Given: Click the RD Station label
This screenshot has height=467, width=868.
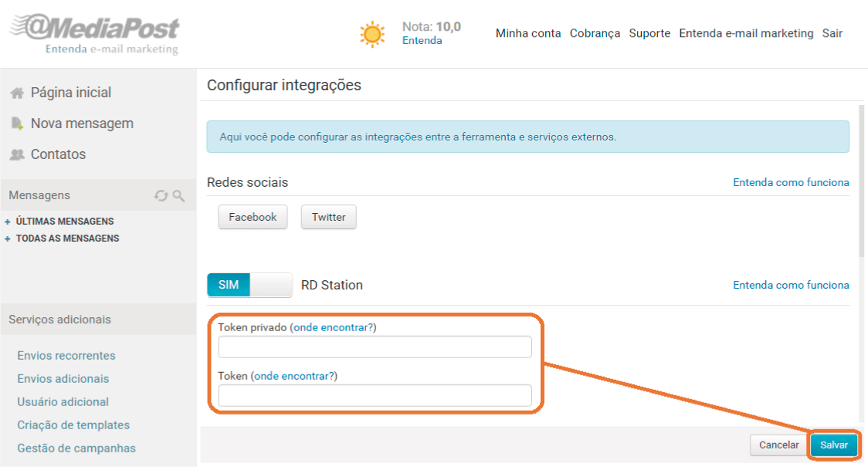Looking at the screenshot, I should tap(332, 285).
